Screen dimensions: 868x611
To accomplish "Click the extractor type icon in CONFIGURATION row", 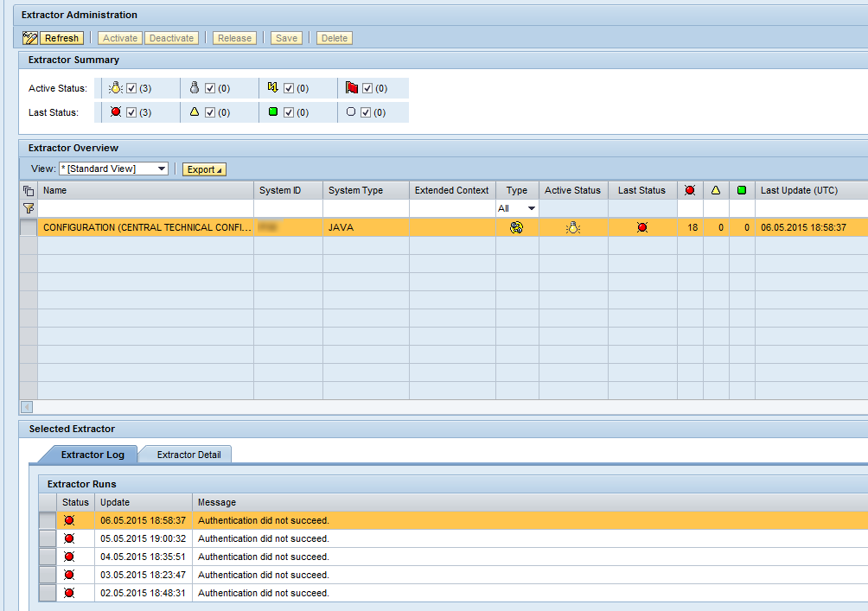I will point(516,227).
